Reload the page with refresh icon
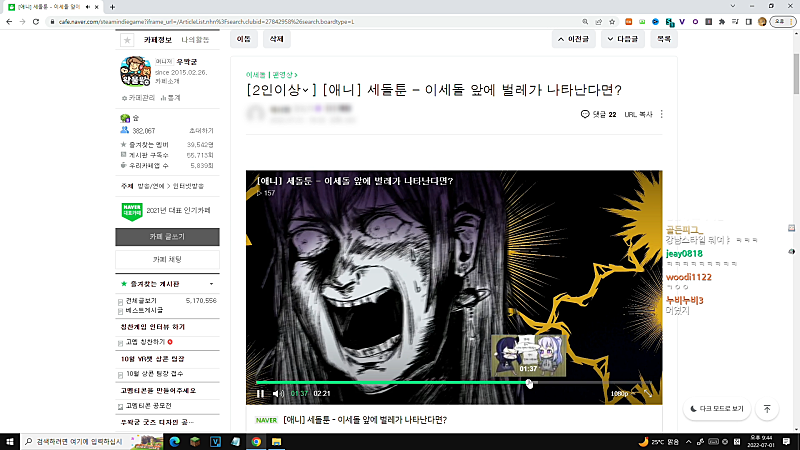This screenshot has width=800, height=450. (36, 21)
